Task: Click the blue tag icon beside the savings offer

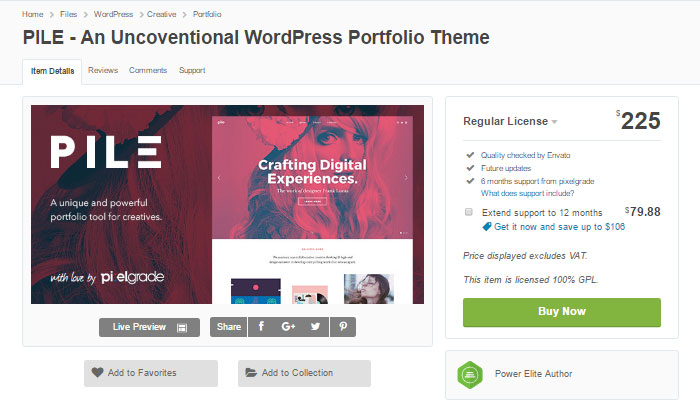Action: click(x=487, y=227)
